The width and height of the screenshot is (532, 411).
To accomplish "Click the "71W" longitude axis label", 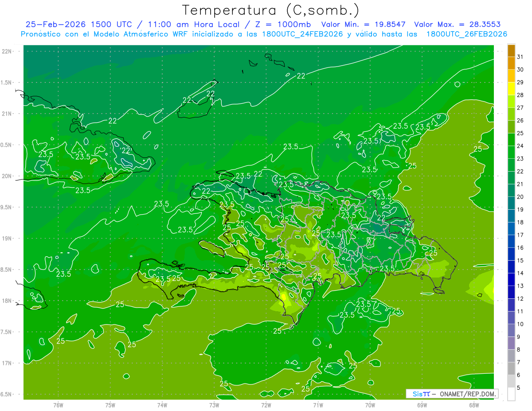I will point(318,405).
